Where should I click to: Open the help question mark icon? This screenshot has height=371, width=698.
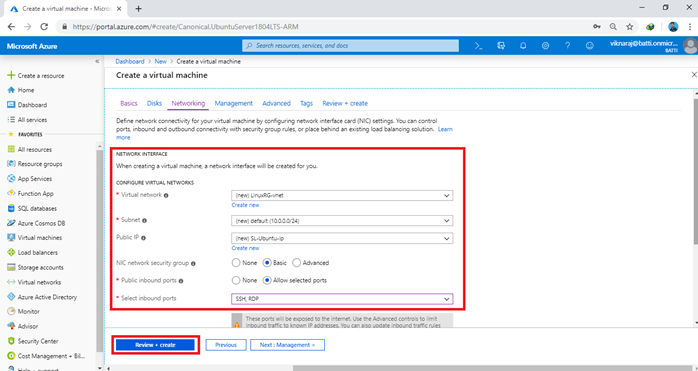point(568,45)
